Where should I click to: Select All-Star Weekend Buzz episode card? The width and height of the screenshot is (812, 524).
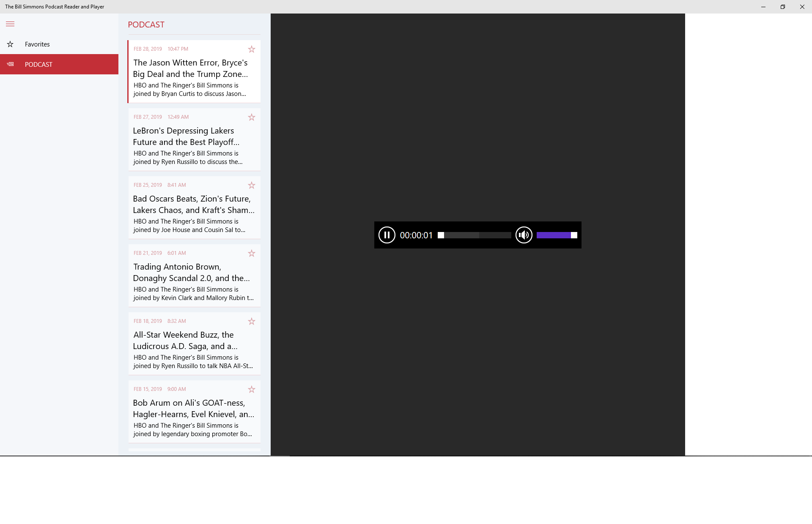pyautogui.click(x=186, y=341)
